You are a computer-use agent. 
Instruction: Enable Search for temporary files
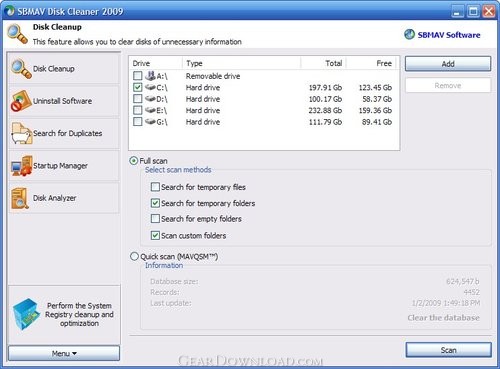click(x=155, y=187)
